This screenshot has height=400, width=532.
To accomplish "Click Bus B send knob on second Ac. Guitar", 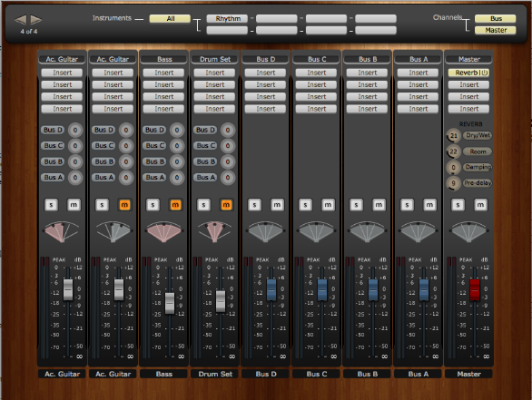I will coord(126,161).
